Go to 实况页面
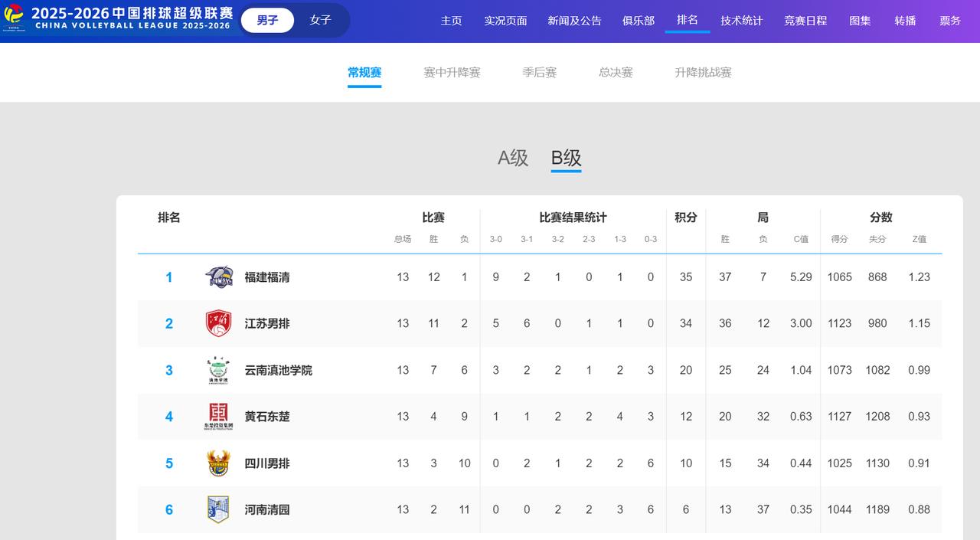 505,21
